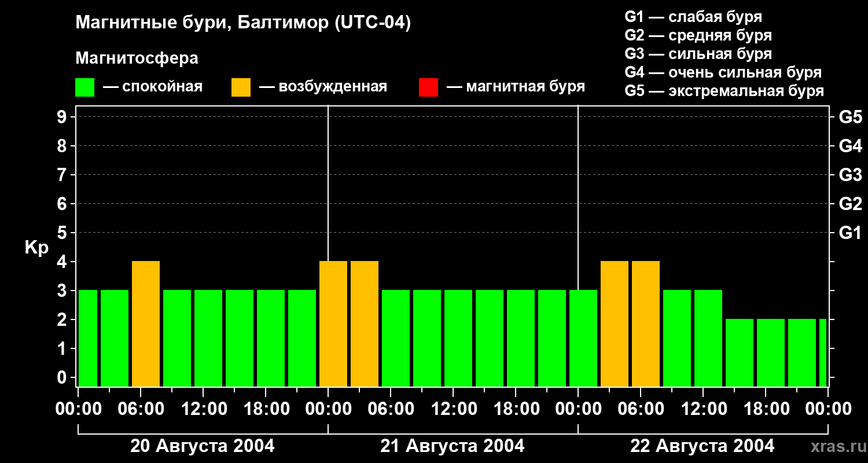Select the 'Магнитосфера' legend heading

pyautogui.click(x=137, y=58)
